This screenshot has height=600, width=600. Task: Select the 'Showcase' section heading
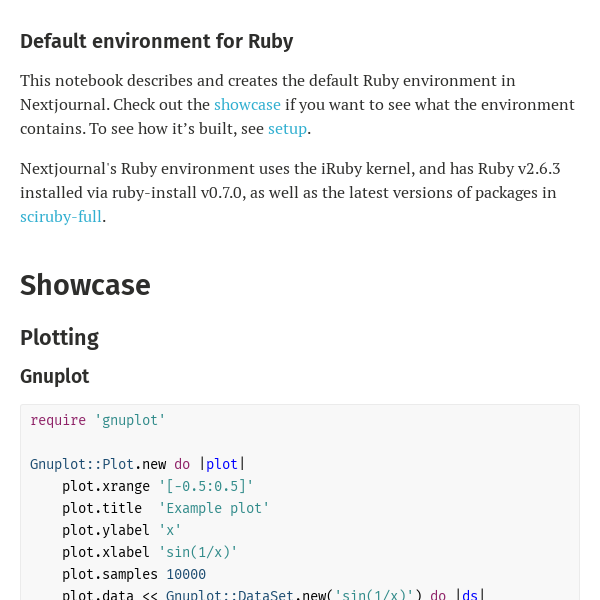pyautogui.click(x=85, y=285)
